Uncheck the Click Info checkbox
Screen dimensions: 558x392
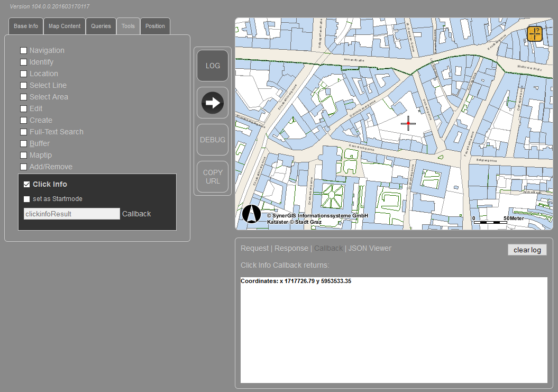coord(26,184)
